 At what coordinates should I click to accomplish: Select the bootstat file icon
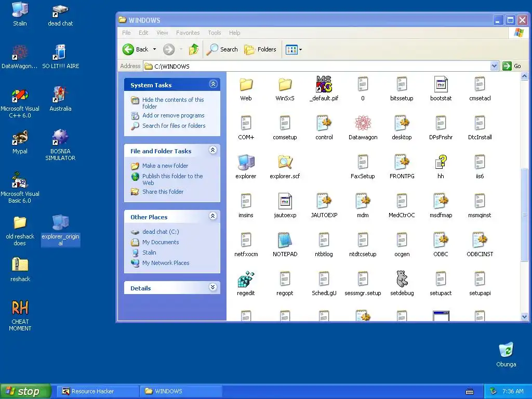[441, 84]
